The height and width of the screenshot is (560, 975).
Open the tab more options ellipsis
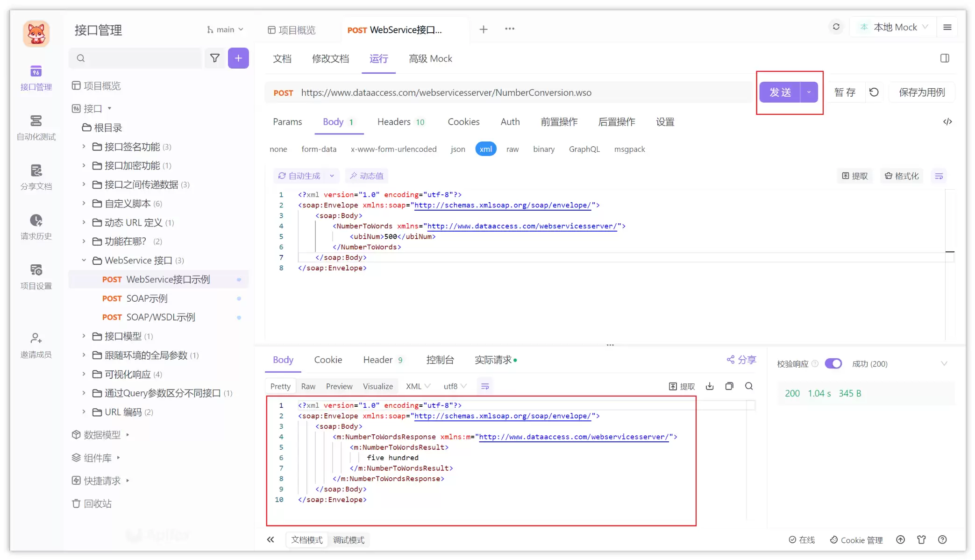(x=510, y=29)
